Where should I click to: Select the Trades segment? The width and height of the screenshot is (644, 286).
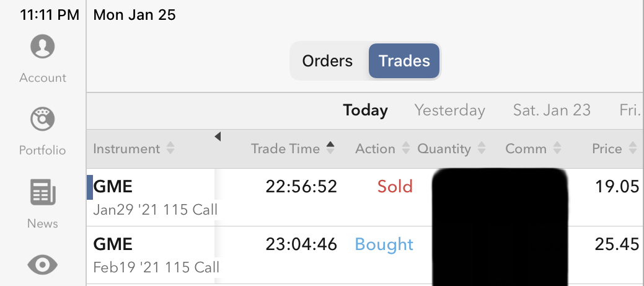pos(404,61)
